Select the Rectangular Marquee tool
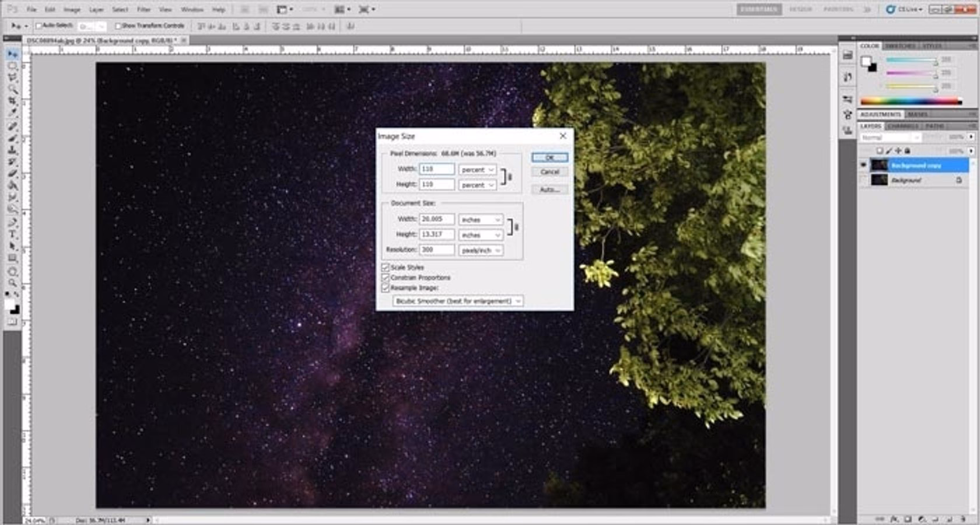Screen dimensions: 980x525 [x=12, y=66]
